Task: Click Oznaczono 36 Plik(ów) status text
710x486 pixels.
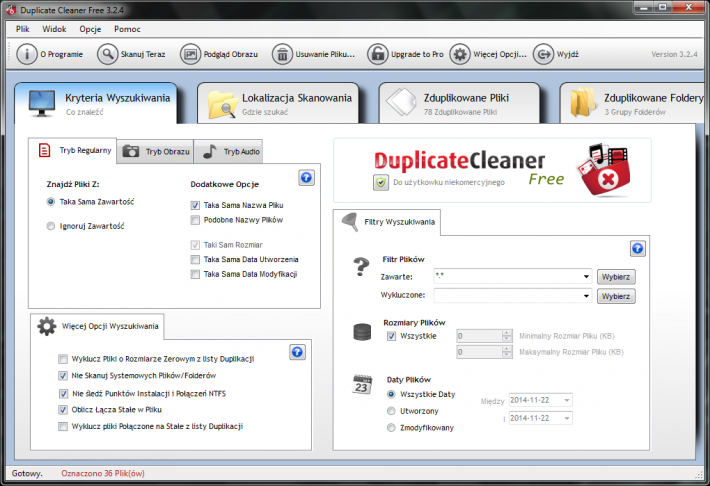Action: (x=103, y=474)
